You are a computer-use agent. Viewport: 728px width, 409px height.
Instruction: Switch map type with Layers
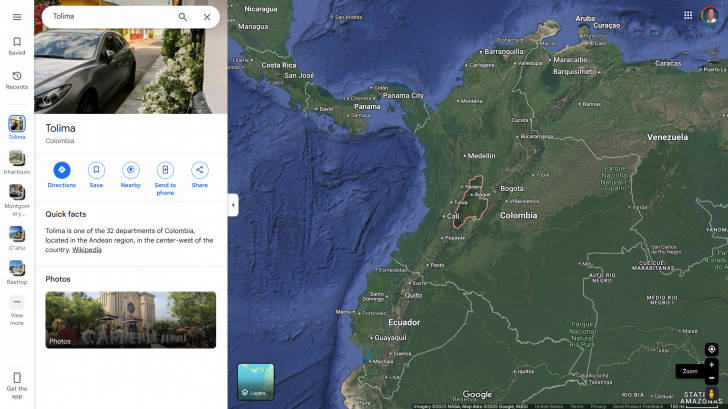255,381
